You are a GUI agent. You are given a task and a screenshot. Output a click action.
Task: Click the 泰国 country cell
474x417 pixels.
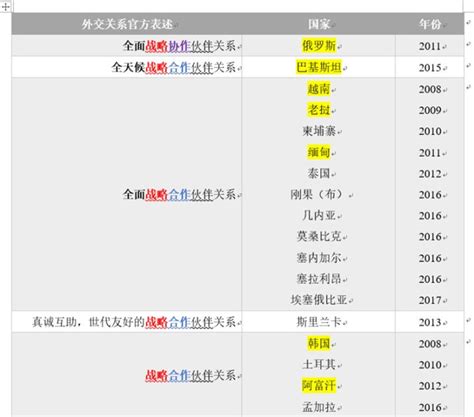coord(319,173)
